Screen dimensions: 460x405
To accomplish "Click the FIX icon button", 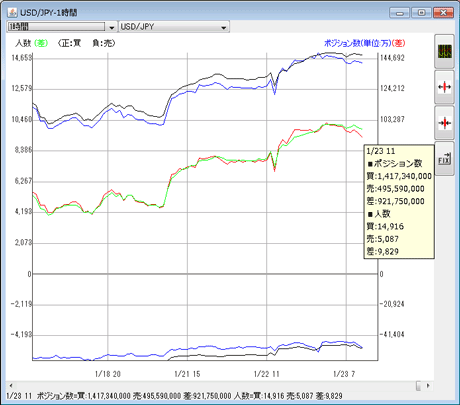I will (444, 159).
